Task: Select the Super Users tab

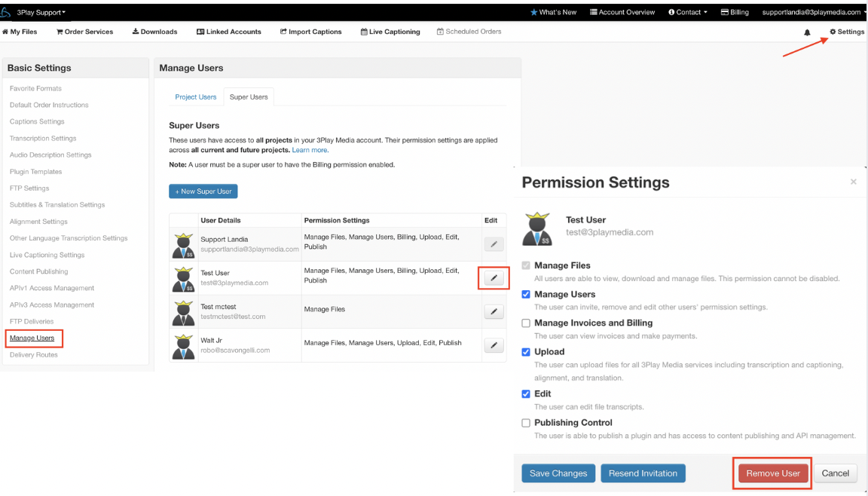Action: [249, 97]
